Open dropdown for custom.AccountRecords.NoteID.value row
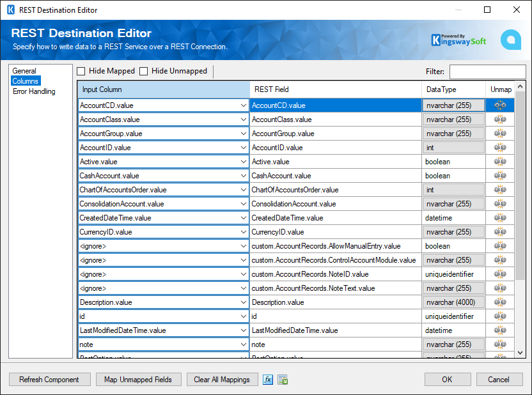Screen dimensions: 532x395 242,274
